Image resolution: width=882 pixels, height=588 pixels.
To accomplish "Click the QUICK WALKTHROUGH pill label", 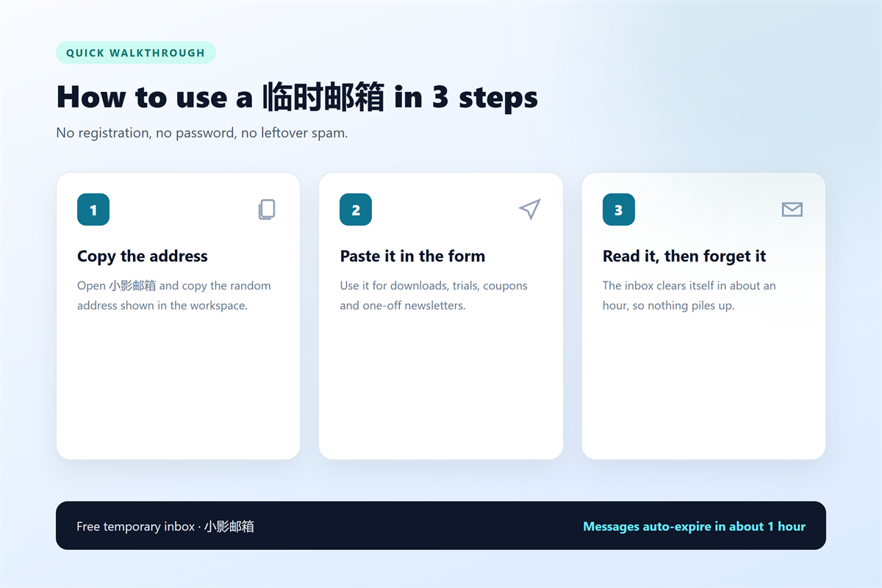I will 136,53.
